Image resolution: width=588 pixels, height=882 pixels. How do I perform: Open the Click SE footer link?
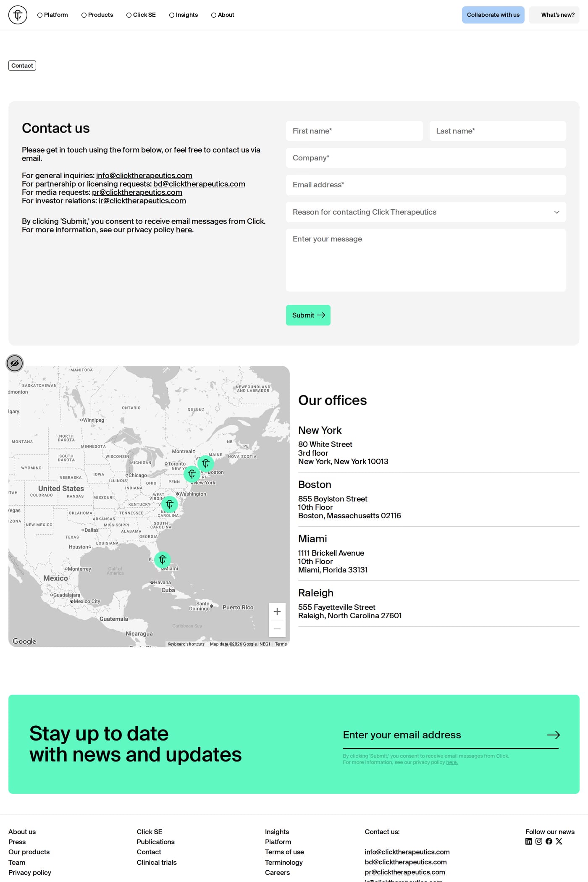tap(150, 832)
